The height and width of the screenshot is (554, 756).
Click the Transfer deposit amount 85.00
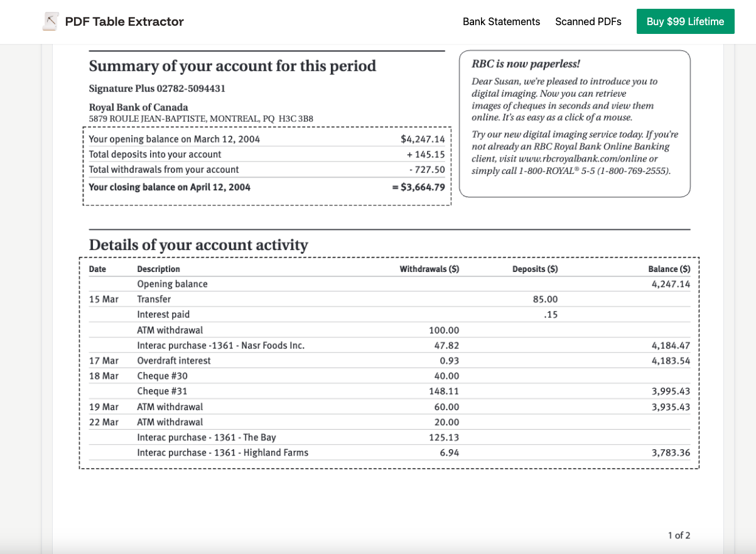(x=545, y=300)
